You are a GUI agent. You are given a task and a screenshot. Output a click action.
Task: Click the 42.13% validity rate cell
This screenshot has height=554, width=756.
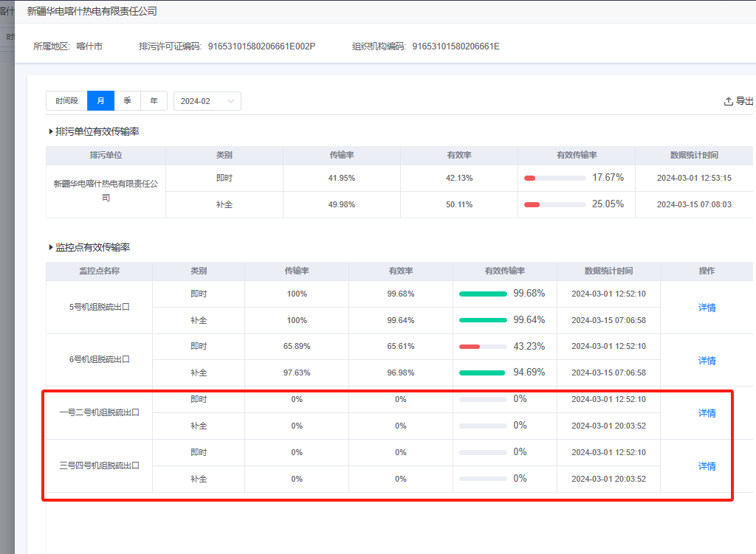coord(459,179)
